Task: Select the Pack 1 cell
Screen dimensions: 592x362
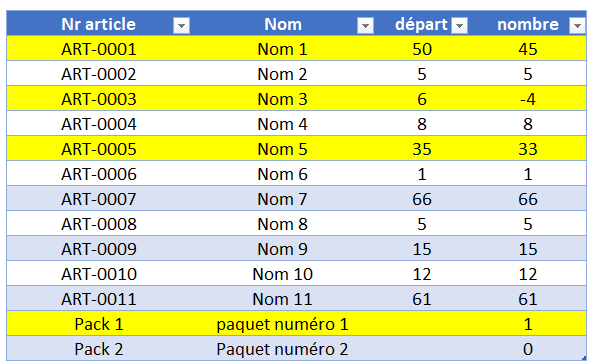Action: (x=99, y=323)
